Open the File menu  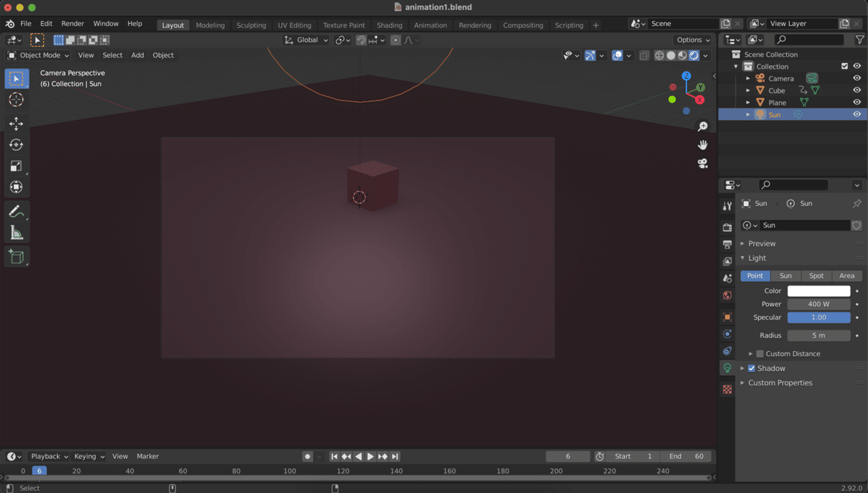25,24
